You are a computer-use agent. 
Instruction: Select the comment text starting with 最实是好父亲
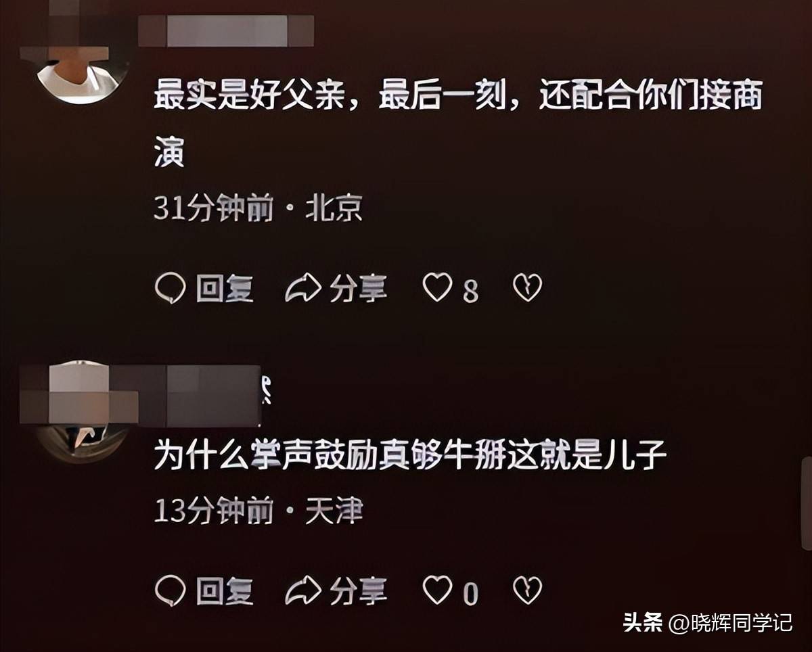coord(458,124)
